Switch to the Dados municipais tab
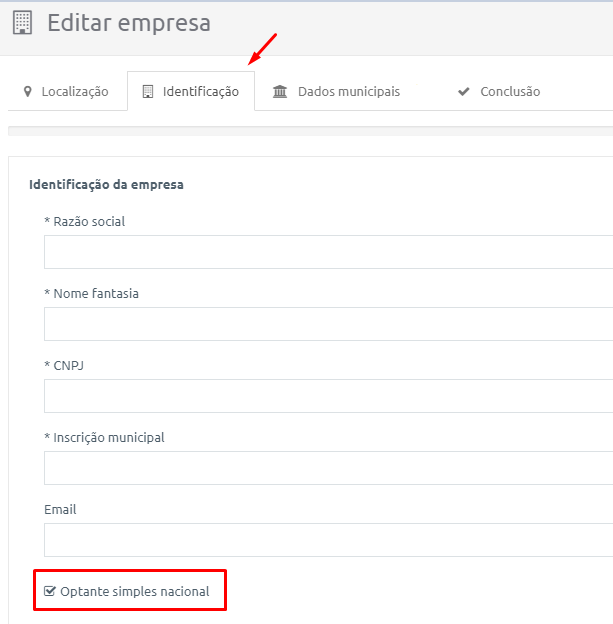Screen dimensions: 613x624 [x=336, y=91]
